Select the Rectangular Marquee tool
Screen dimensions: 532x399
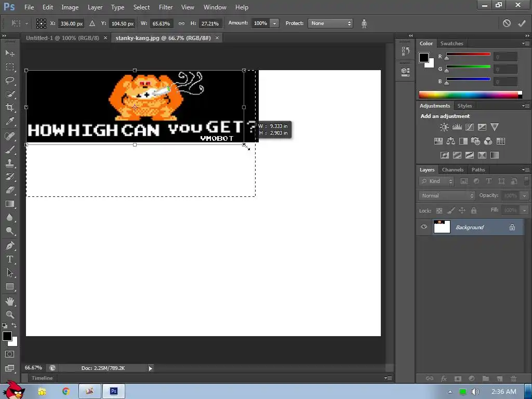[9, 67]
